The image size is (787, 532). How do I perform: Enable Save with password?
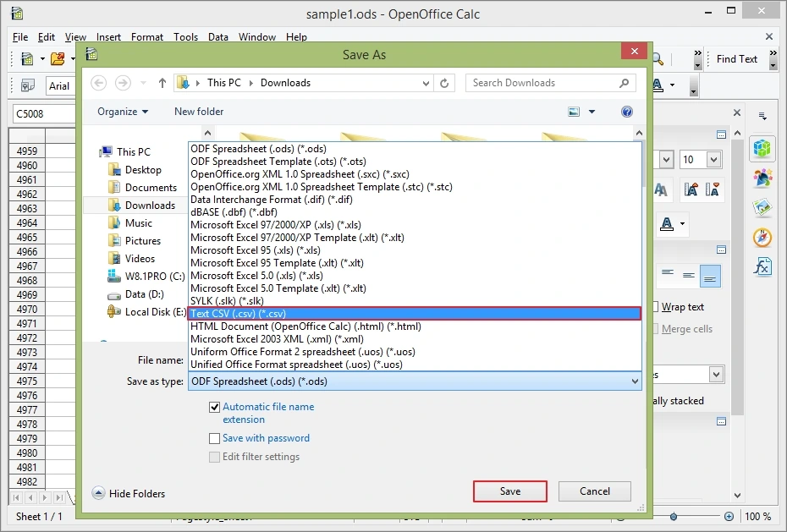(214, 438)
